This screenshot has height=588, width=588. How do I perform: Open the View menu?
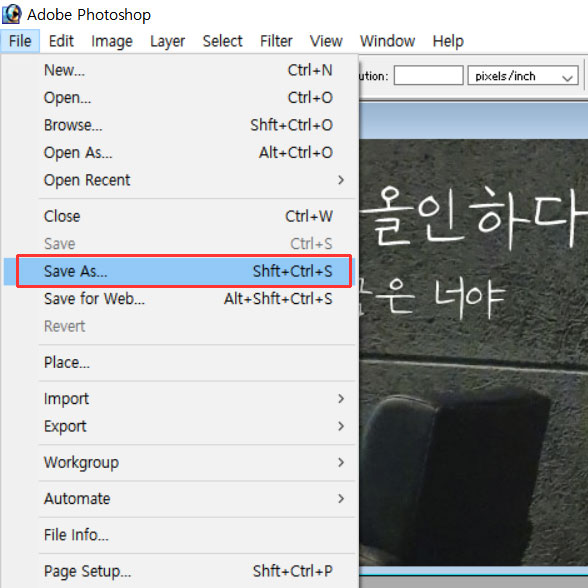pos(326,41)
